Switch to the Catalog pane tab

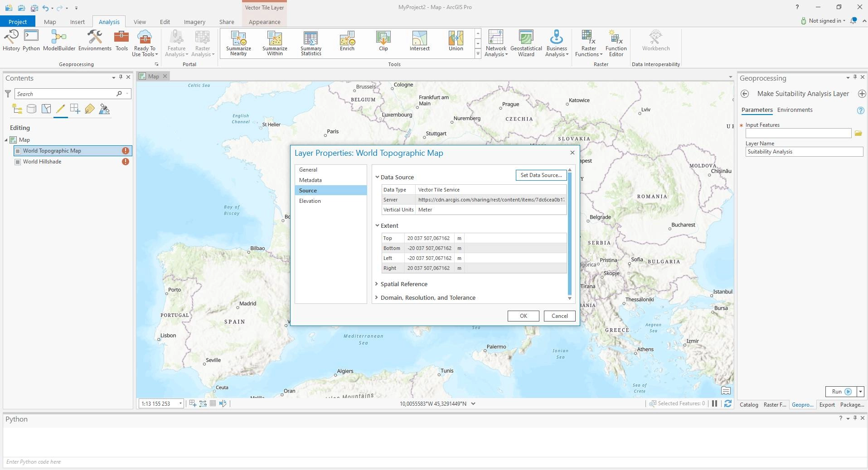click(x=749, y=405)
